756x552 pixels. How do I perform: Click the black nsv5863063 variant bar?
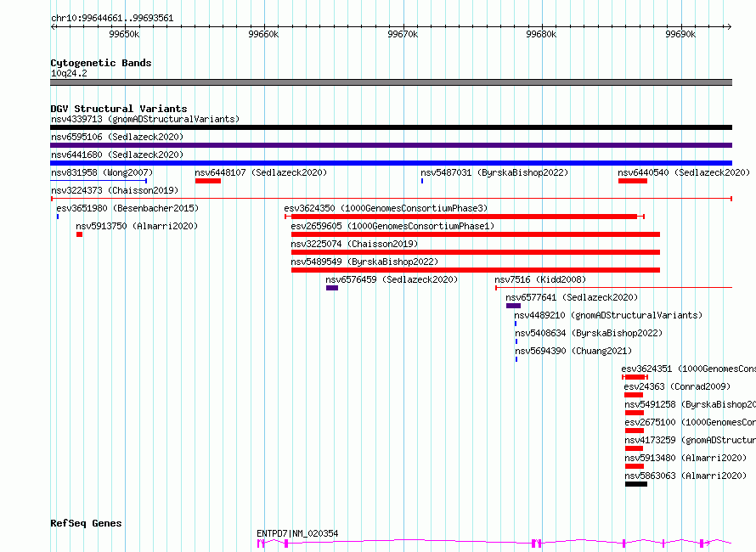(x=636, y=484)
